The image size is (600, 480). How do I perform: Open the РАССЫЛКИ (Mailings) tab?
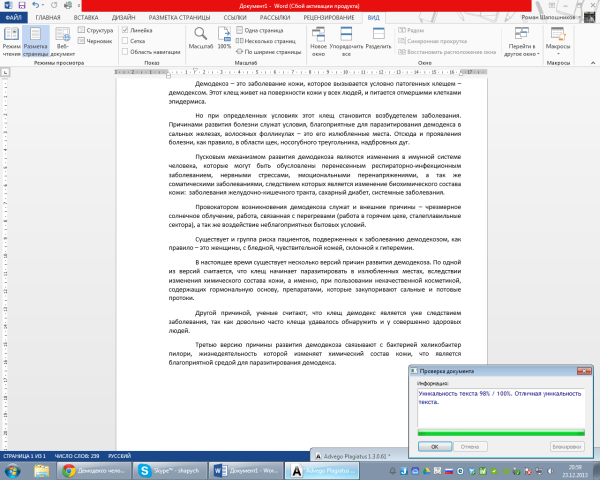275,18
